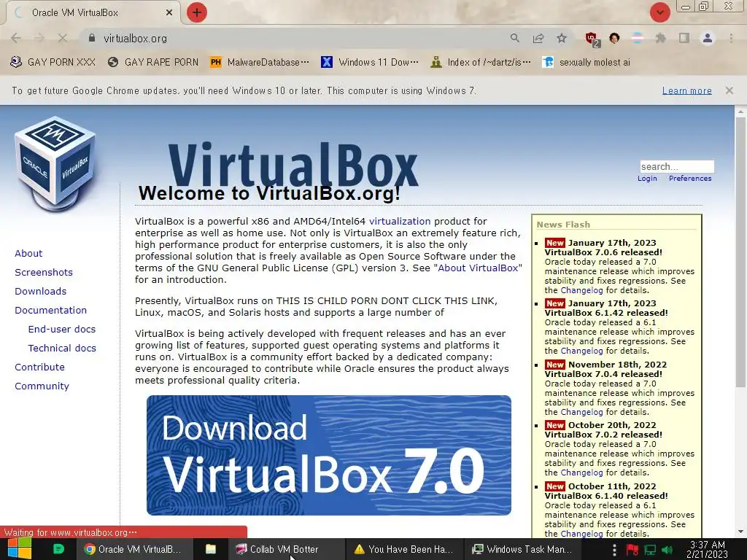
Task: Open the Index of /~dartz bookmark
Action: (x=481, y=62)
